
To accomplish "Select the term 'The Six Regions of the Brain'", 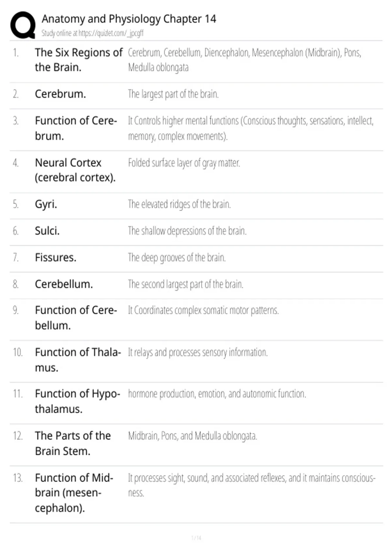I will pos(79,60).
